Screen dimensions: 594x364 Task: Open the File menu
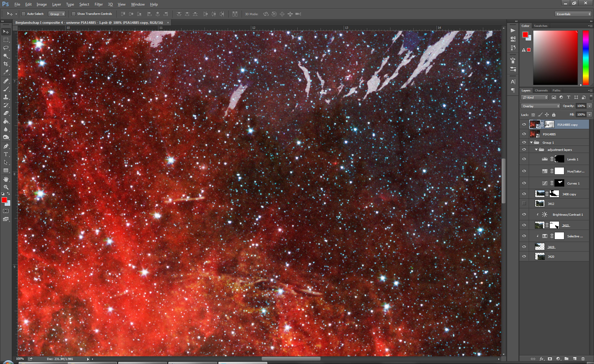[17, 4]
